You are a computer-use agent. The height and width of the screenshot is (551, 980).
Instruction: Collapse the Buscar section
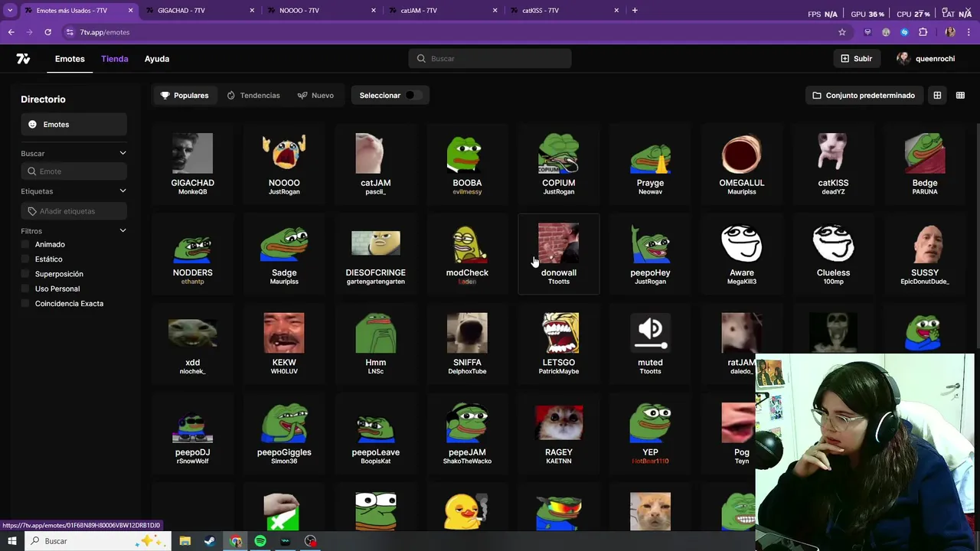[x=122, y=154]
